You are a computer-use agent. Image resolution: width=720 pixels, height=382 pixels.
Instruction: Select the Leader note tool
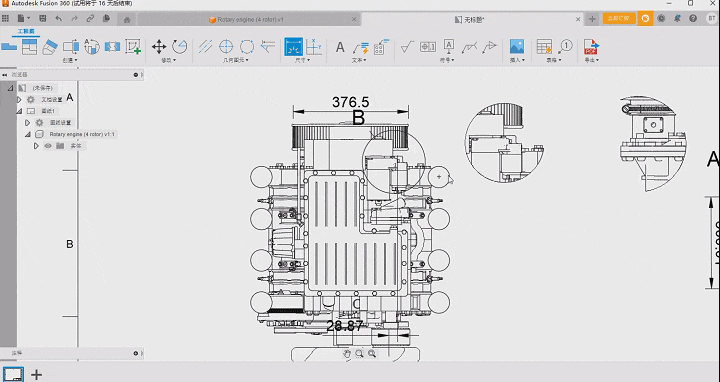(x=361, y=47)
